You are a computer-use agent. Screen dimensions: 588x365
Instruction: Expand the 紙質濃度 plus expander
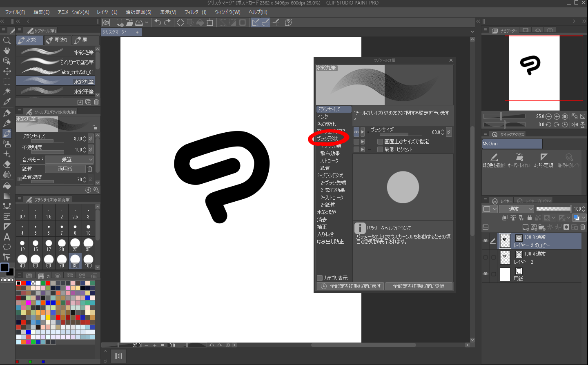(x=20, y=179)
